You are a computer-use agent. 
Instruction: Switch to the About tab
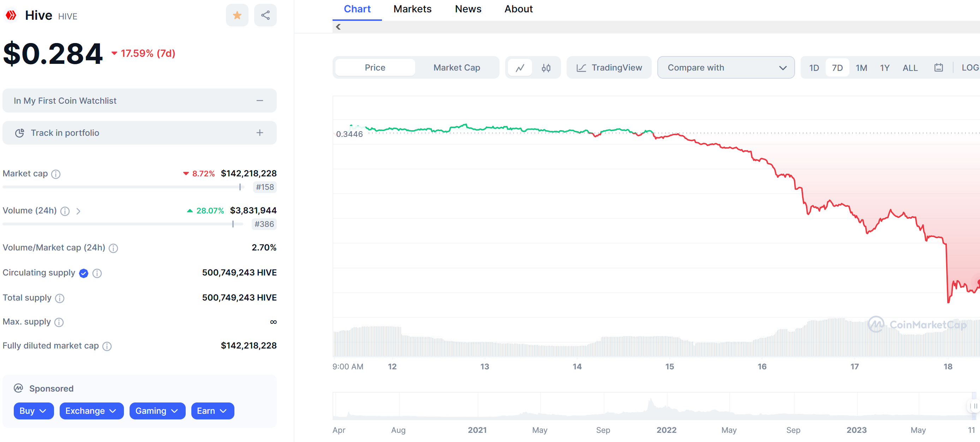point(518,9)
